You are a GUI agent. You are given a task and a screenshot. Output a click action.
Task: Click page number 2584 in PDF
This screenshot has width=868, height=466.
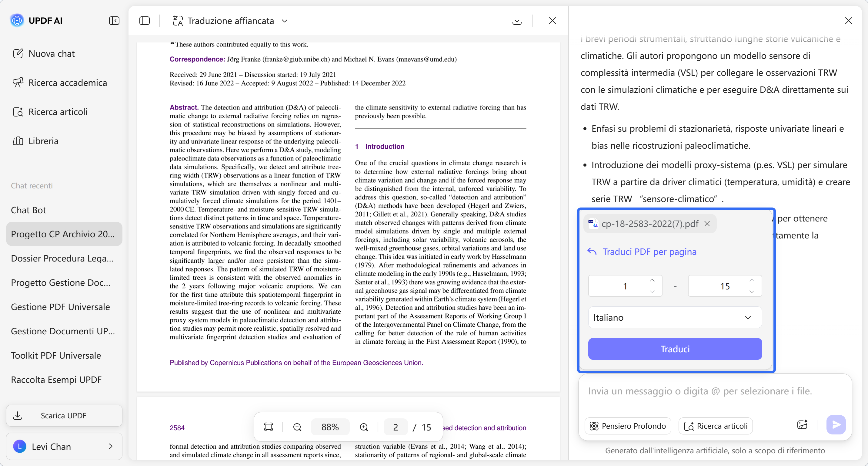(177, 427)
